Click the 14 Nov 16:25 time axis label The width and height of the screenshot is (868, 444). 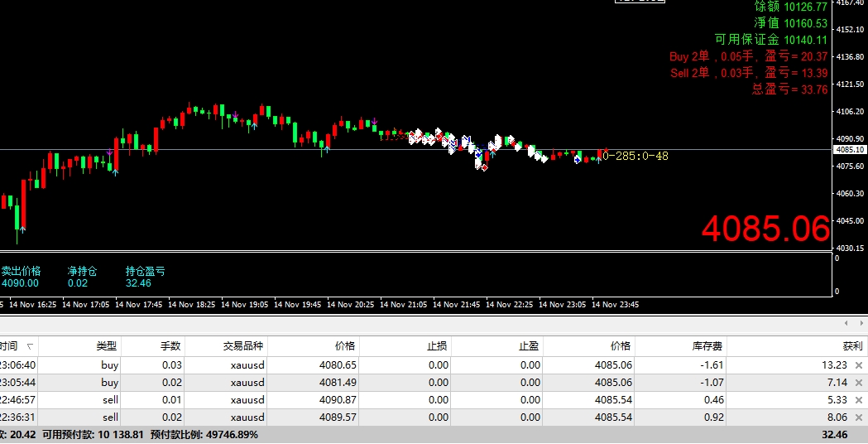32,304
